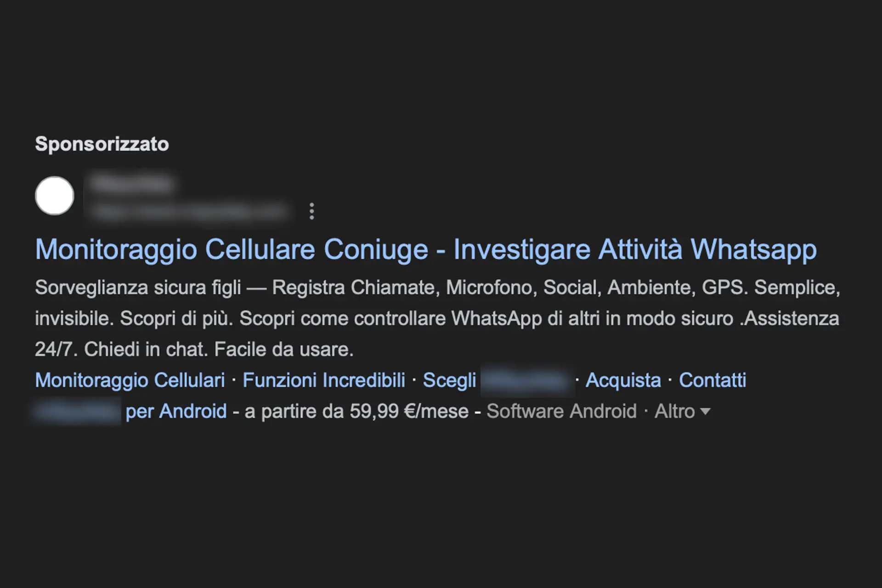
Task: Expand the "Altro" dropdown
Action: (x=682, y=411)
